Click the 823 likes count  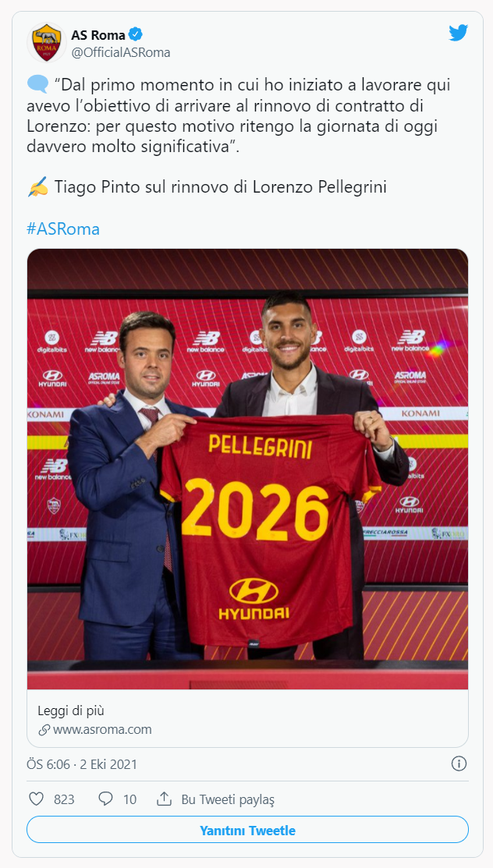coord(64,799)
